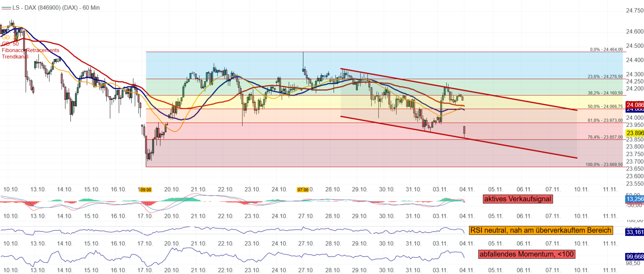644x274 pixels.
Task: Click the 50,0% - 24.066,75 Fibonacci label
Action: [605, 106]
